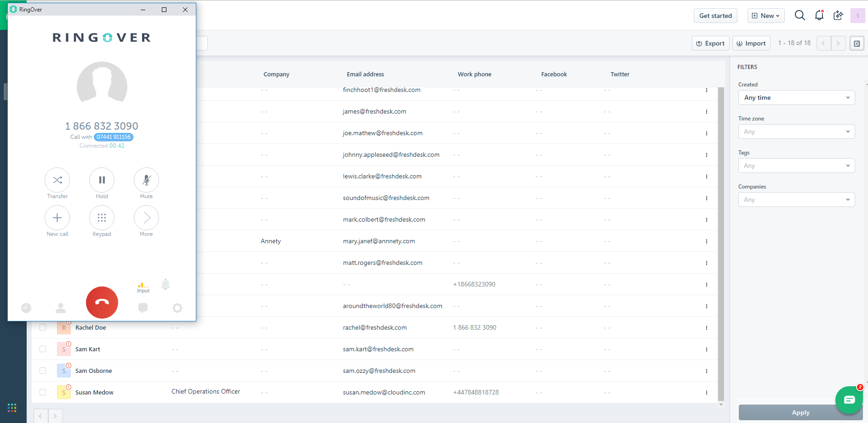This screenshot has height=423, width=868.
Task: Open RingOver settings gear
Action: click(x=177, y=308)
